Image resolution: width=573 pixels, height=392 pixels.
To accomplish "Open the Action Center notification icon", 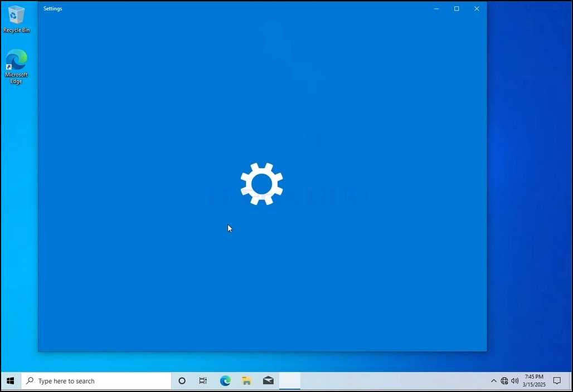I will pyautogui.click(x=557, y=381).
